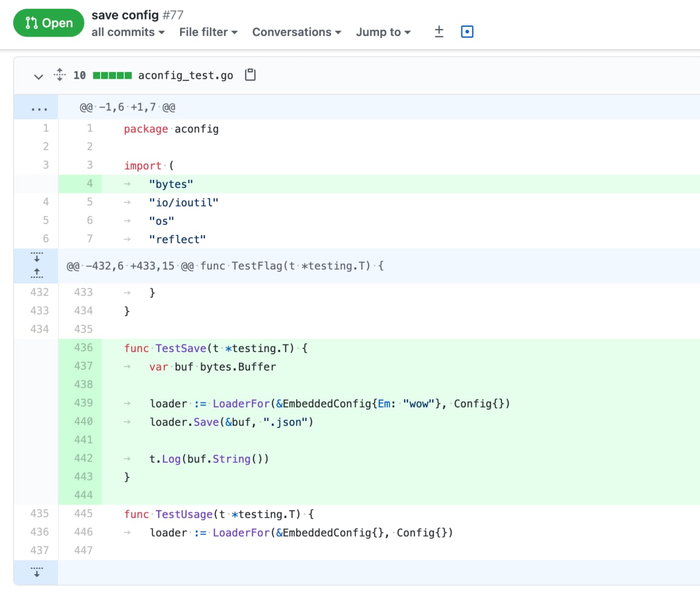Collapse the aconfig_test.go file diff

click(38, 76)
